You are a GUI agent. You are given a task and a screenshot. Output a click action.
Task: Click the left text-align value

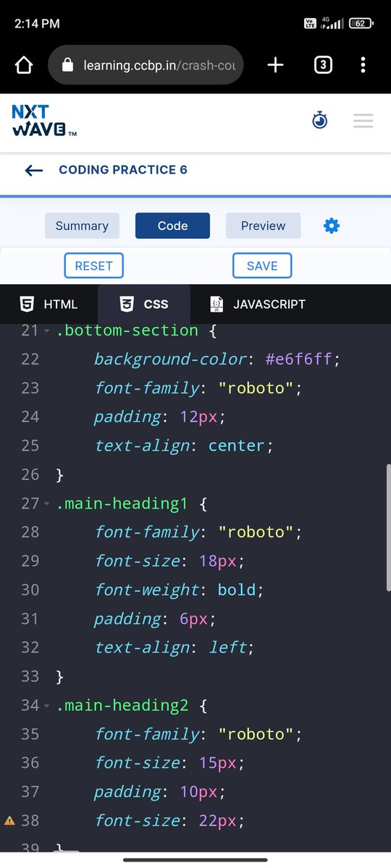(227, 647)
